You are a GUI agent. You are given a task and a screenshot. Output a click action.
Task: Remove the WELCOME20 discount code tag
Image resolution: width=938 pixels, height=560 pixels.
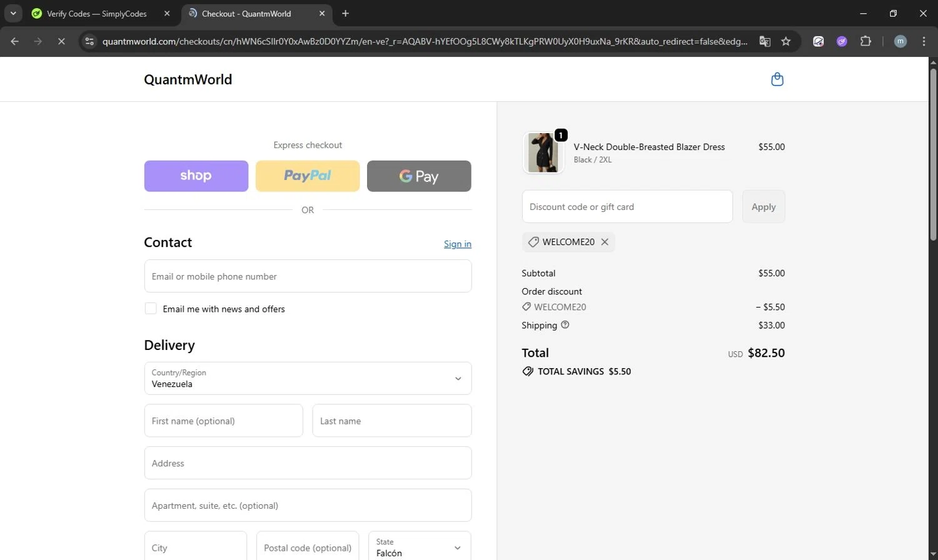click(605, 242)
